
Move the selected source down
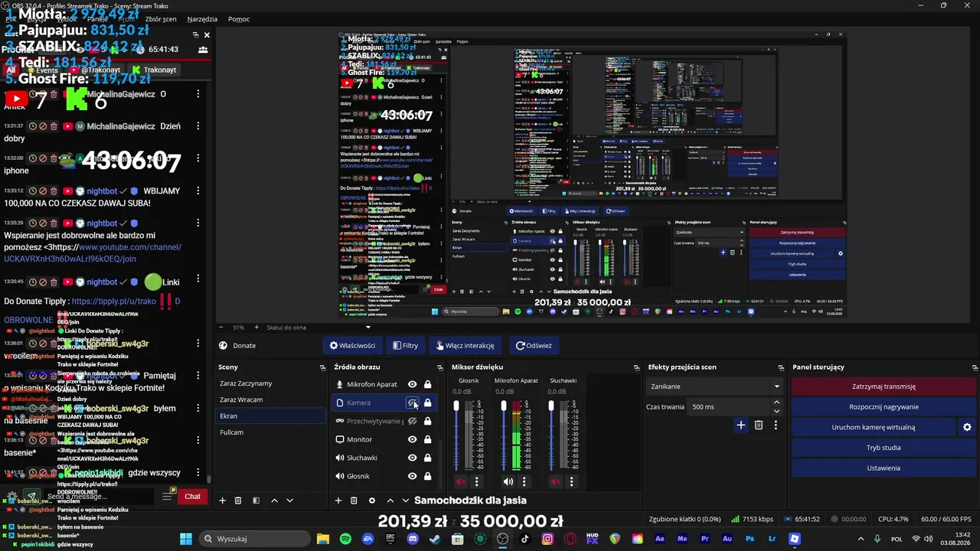pos(405,500)
